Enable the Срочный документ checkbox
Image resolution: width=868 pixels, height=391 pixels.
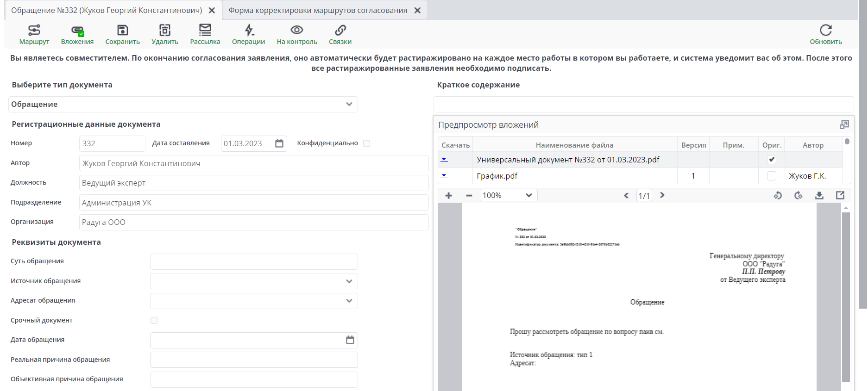coord(154,320)
